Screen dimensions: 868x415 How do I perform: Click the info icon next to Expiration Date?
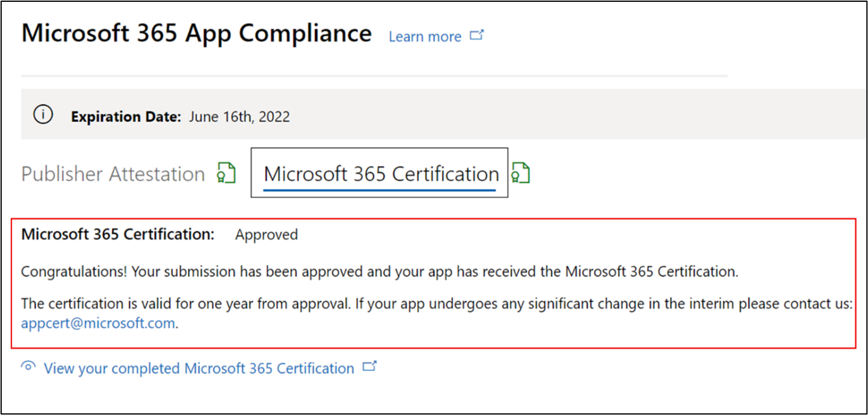(x=42, y=114)
